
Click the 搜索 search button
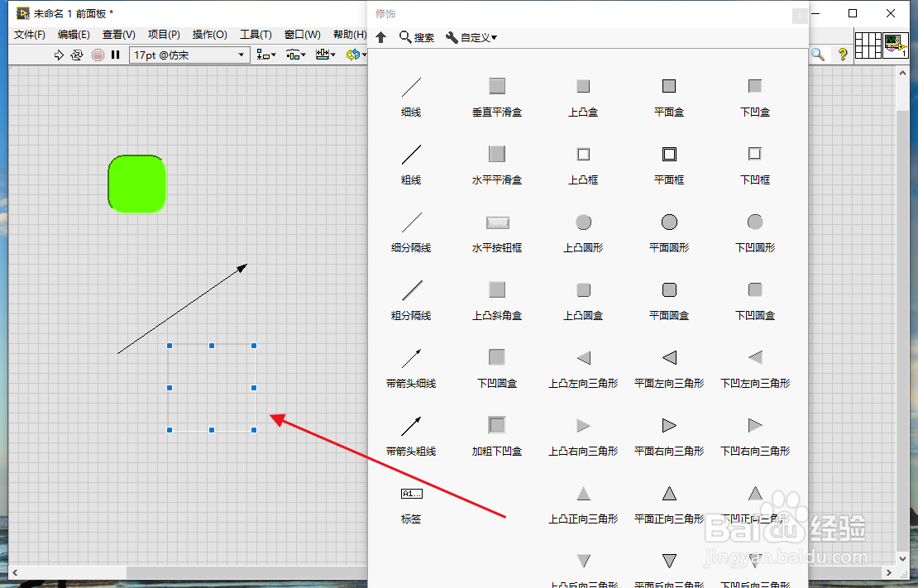tap(417, 37)
